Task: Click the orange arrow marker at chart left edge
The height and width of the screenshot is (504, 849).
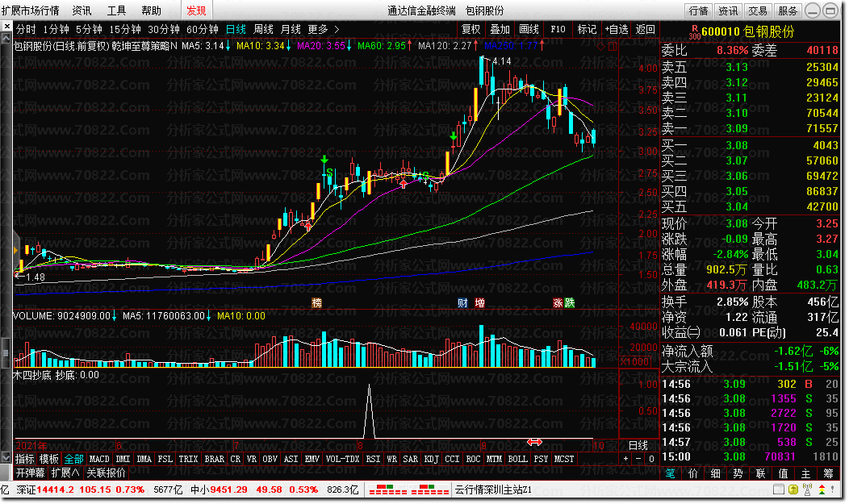Action: (15, 250)
